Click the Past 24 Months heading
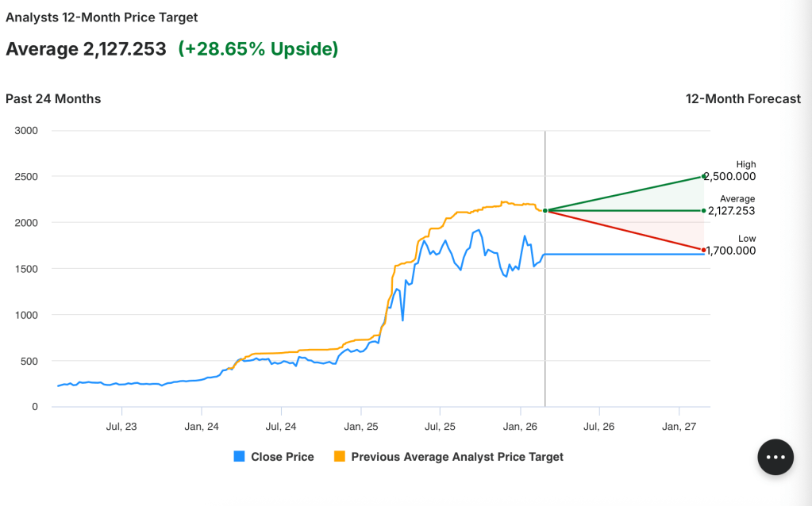The height and width of the screenshot is (506, 812). 53,98
